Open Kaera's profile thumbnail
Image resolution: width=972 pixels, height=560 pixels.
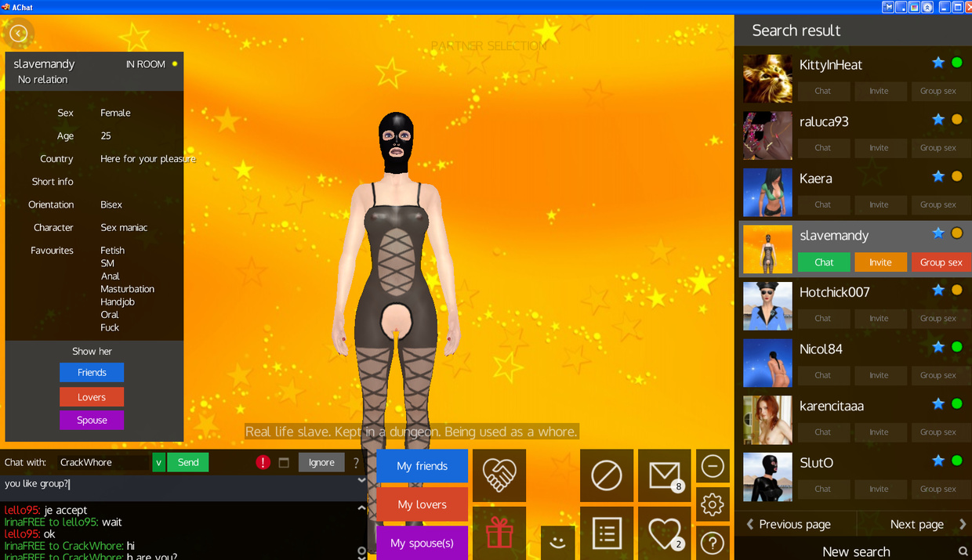767,192
